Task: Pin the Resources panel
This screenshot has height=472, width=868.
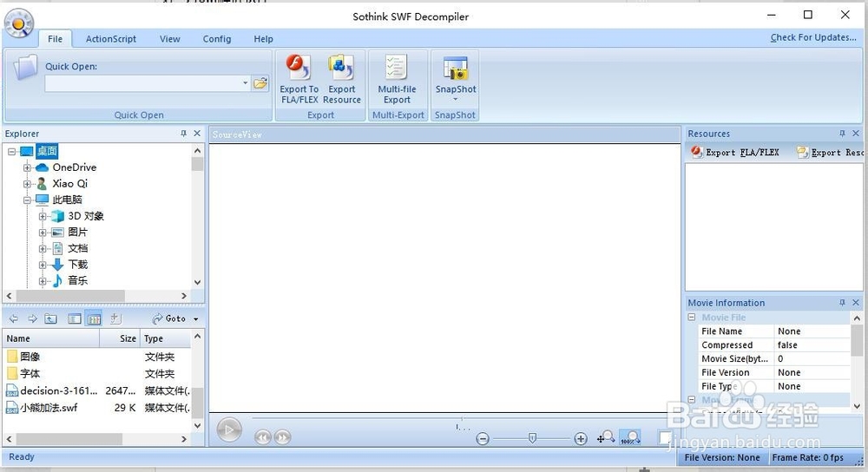Action: pyautogui.click(x=843, y=134)
